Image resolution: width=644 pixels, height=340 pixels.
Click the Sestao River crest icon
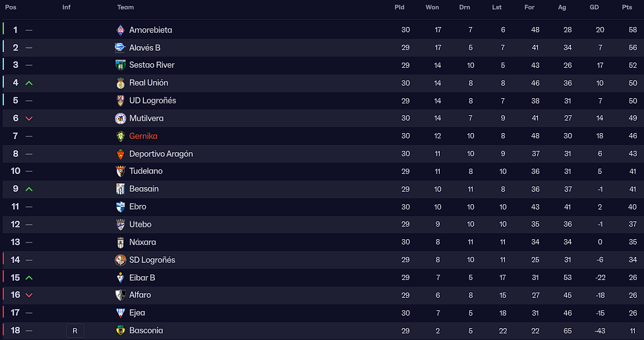click(x=121, y=65)
